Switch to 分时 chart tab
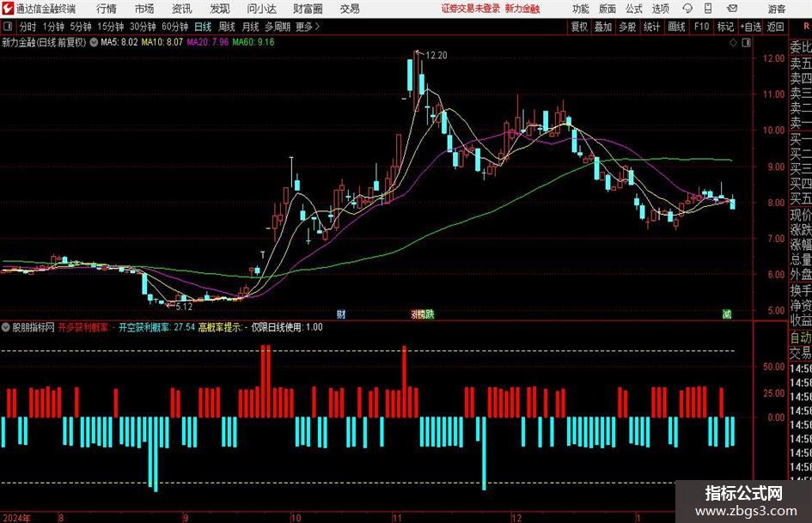 pyautogui.click(x=27, y=27)
